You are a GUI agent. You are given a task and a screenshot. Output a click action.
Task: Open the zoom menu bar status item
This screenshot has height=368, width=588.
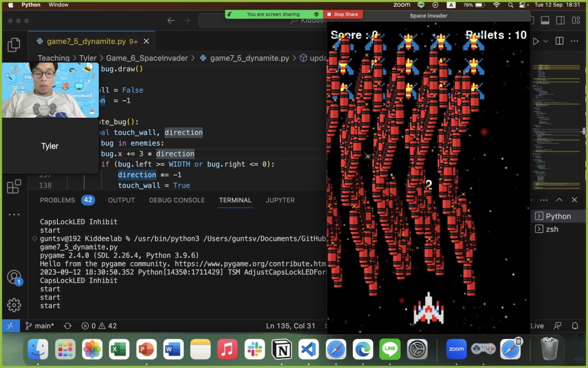click(402, 5)
